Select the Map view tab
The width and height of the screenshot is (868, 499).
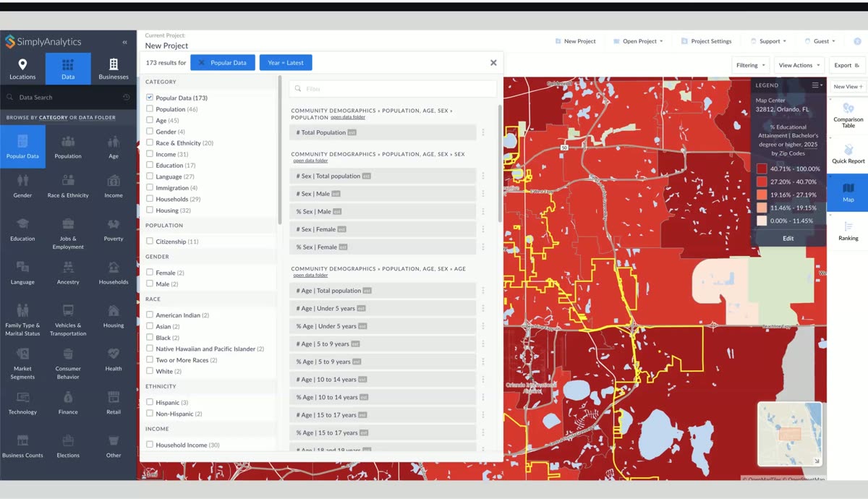[848, 192]
